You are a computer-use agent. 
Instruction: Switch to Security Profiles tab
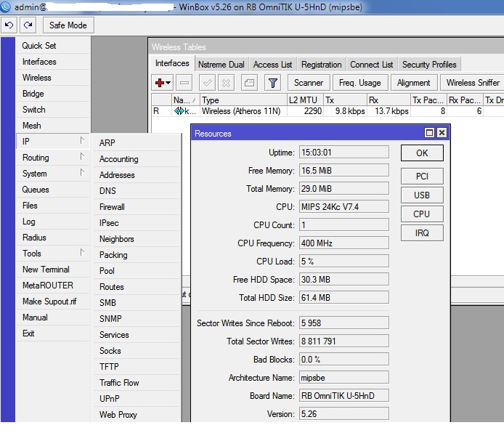pyautogui.click(x=429, y=65)
